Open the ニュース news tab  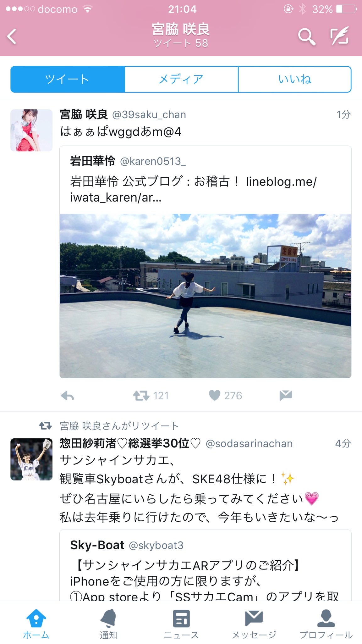tap(181, 623)
